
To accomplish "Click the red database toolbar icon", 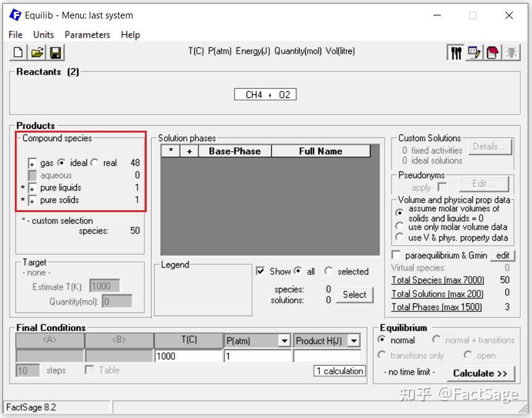I will 493,53.
